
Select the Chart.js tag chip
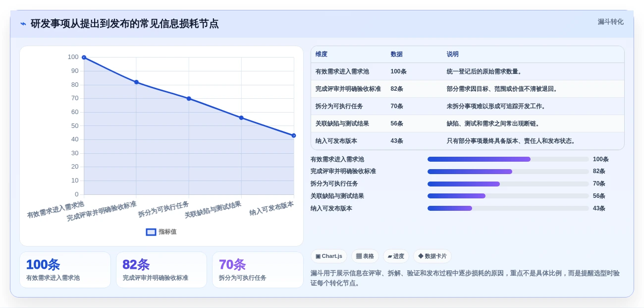(x=329, y=256)
